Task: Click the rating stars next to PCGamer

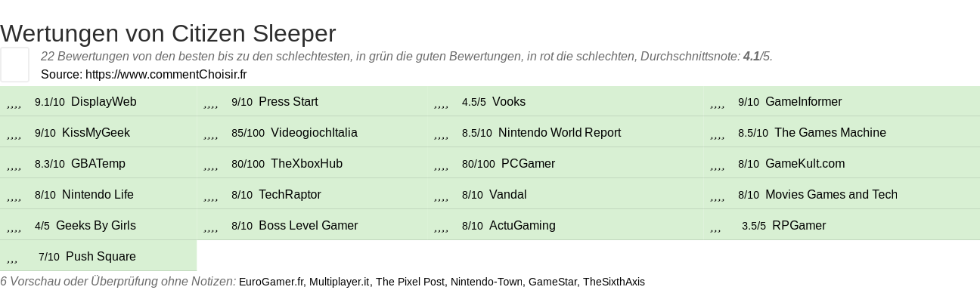Action: pos(442,165)
